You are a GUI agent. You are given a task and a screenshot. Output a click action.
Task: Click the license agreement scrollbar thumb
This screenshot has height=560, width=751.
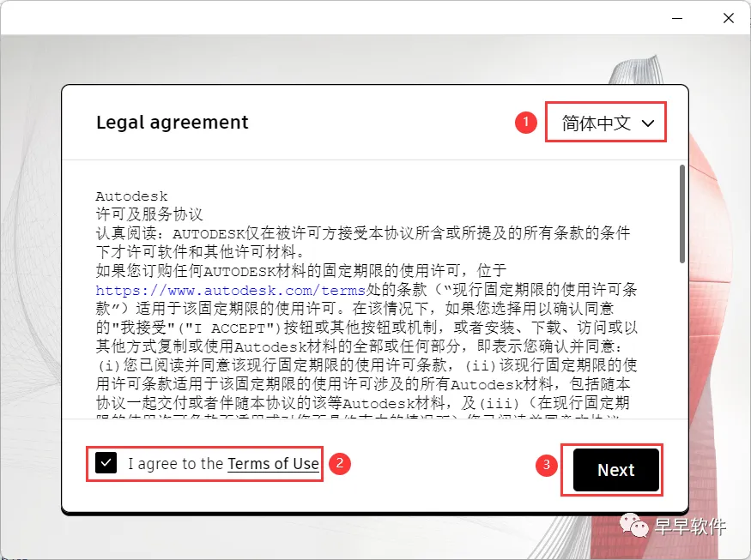682,214
